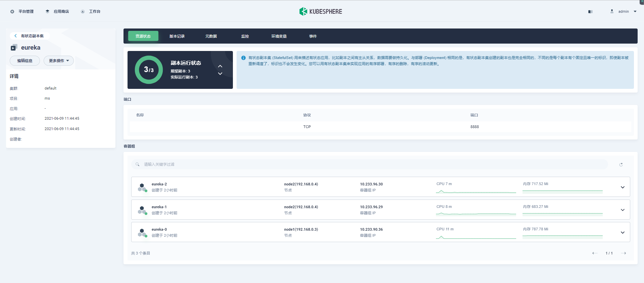
Task: Open the app store icon
Action: [47, 11]
